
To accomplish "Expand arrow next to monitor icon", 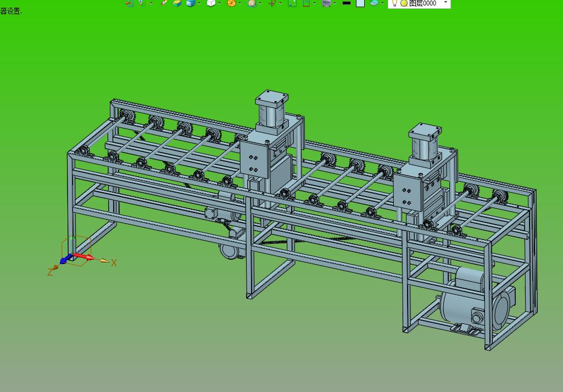I will tap(335, 3).
